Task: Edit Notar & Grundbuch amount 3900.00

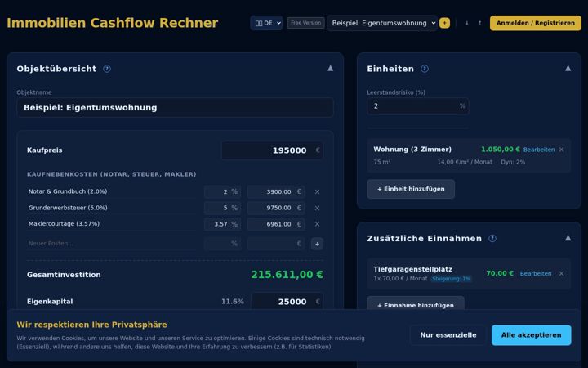Action: pyautogui.click(x=276, y=191)
